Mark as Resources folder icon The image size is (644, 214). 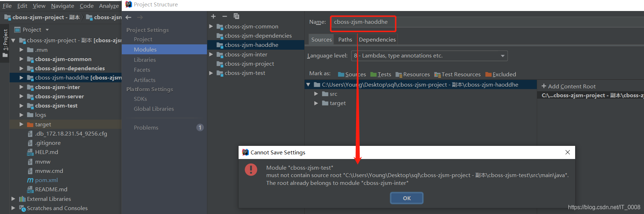pyautogui.click(x=399, y=75)
